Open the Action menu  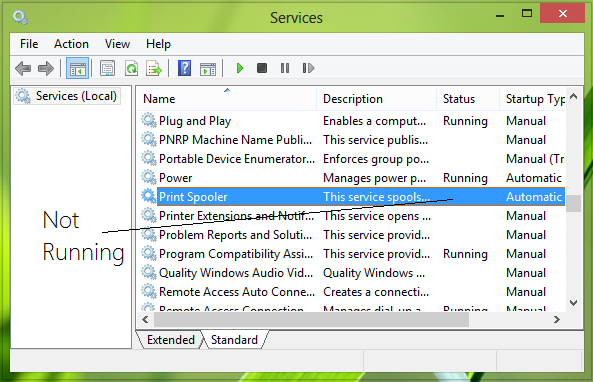coord(71,44)
